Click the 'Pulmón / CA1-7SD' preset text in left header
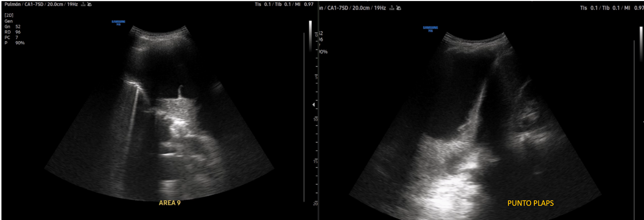 [24, 4]
